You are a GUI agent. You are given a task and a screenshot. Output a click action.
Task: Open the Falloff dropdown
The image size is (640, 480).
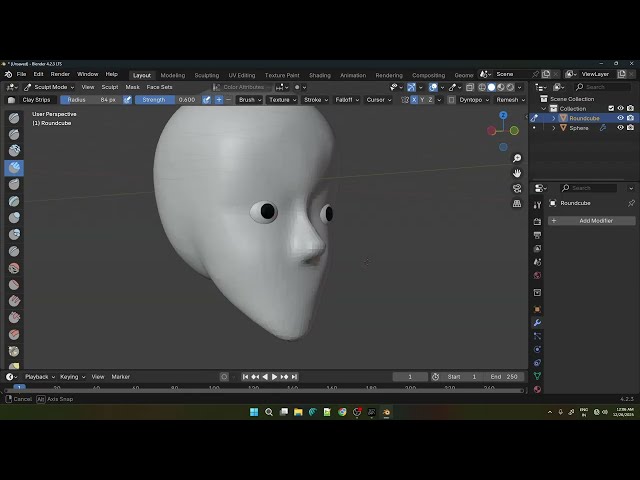(x=347, y=100)
